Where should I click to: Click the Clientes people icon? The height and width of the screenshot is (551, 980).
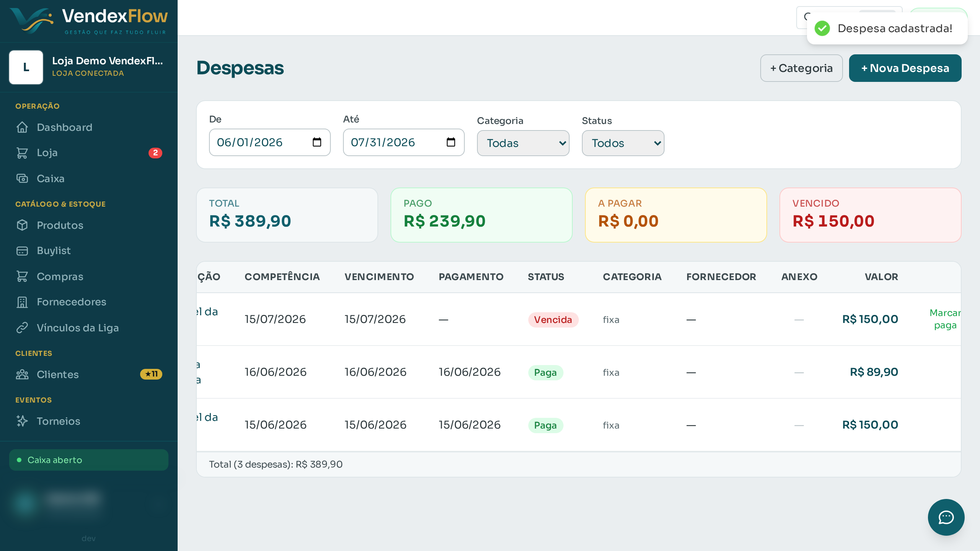(x=22, y=375)
